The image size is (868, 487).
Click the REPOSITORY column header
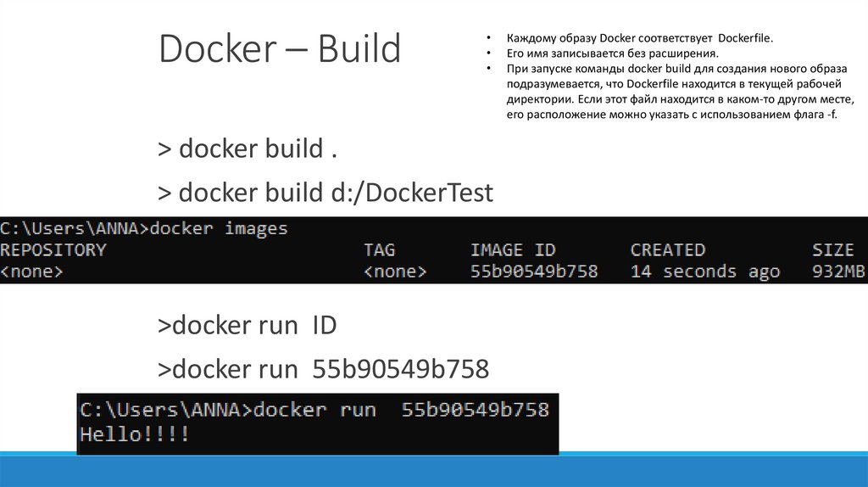53,250
